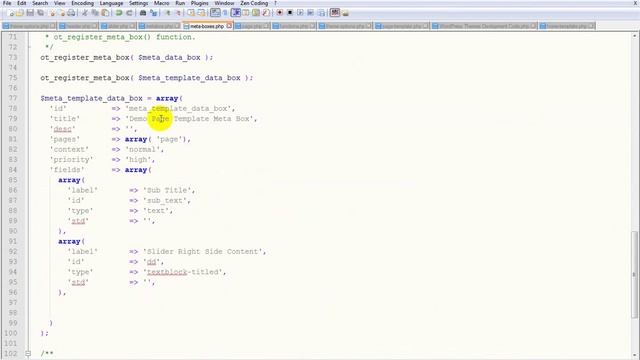640x360 pixels.
Task: Click the Zoom In toolbar icon
Action: click(169, 13)
